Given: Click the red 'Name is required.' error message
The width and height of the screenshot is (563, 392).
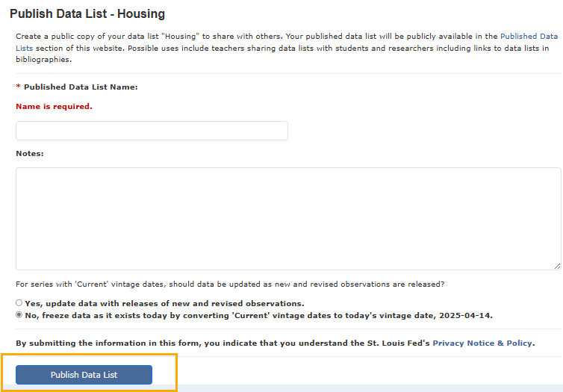Looking at the screenshot, I should (55, 107).
